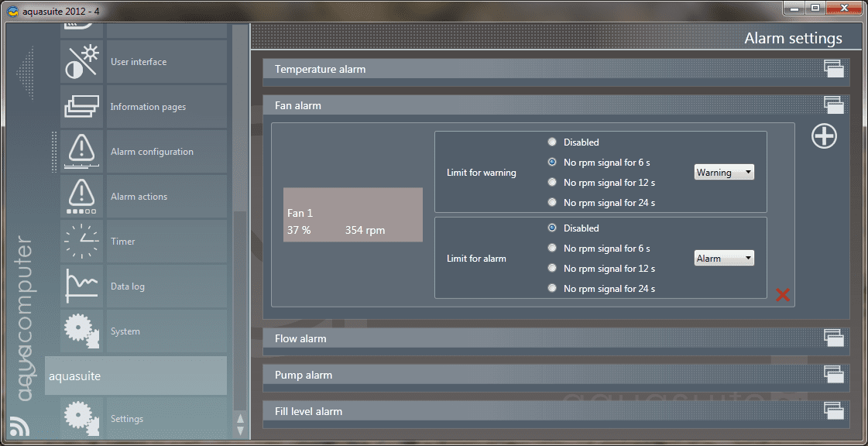
Task: Open Timer menu entry
Action: tap(166, 242)
